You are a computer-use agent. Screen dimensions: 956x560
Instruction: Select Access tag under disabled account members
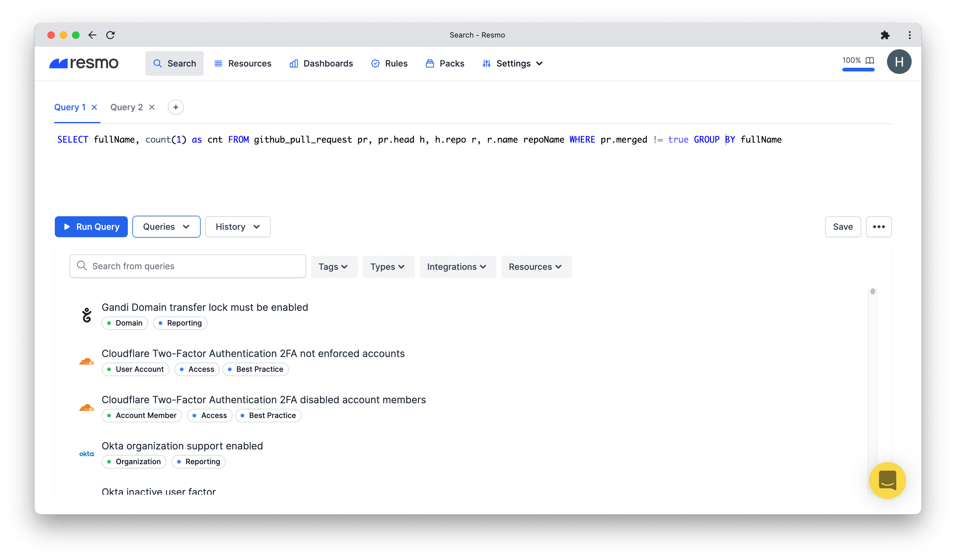210,416
